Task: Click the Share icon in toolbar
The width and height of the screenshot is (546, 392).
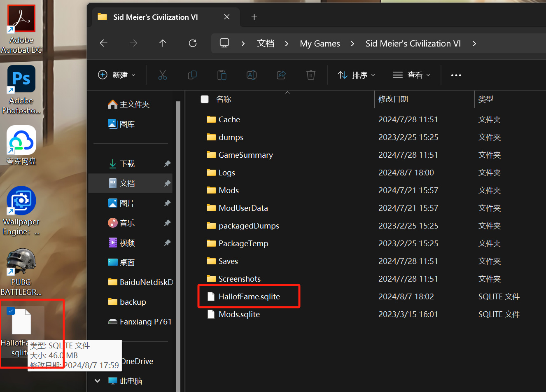Action: [281, 75]
